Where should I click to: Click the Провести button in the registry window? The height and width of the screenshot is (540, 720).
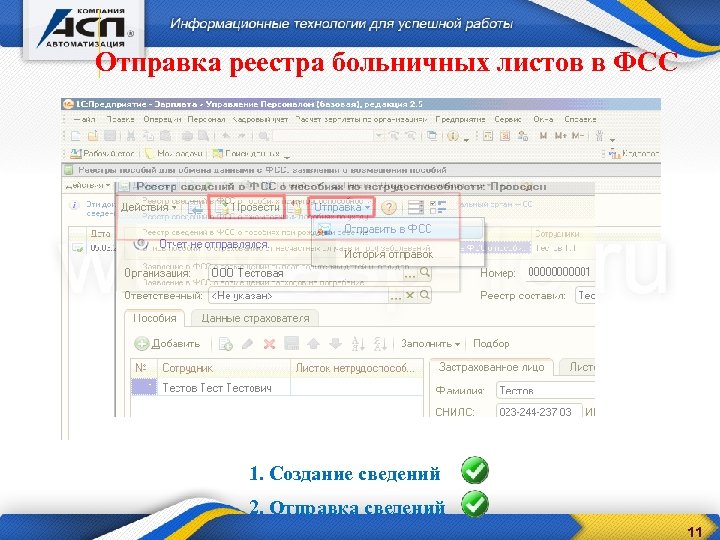(x=247, y=207)
